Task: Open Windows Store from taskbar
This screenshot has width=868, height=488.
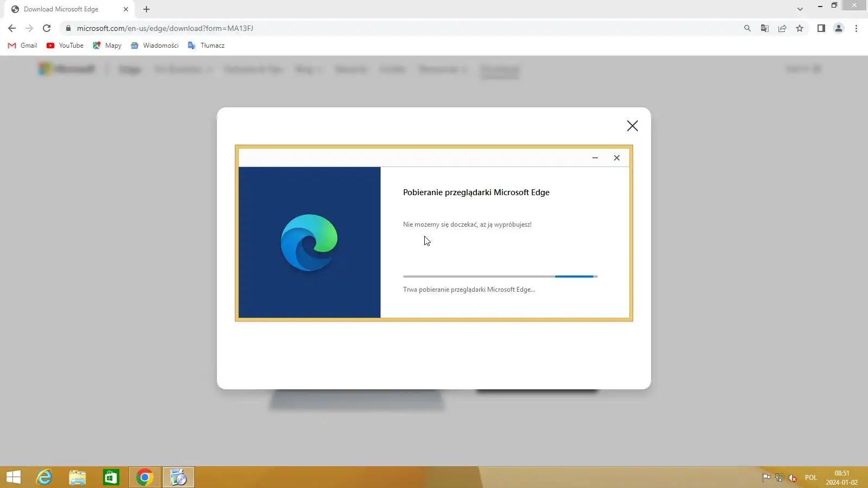Action: pos(111,478)
